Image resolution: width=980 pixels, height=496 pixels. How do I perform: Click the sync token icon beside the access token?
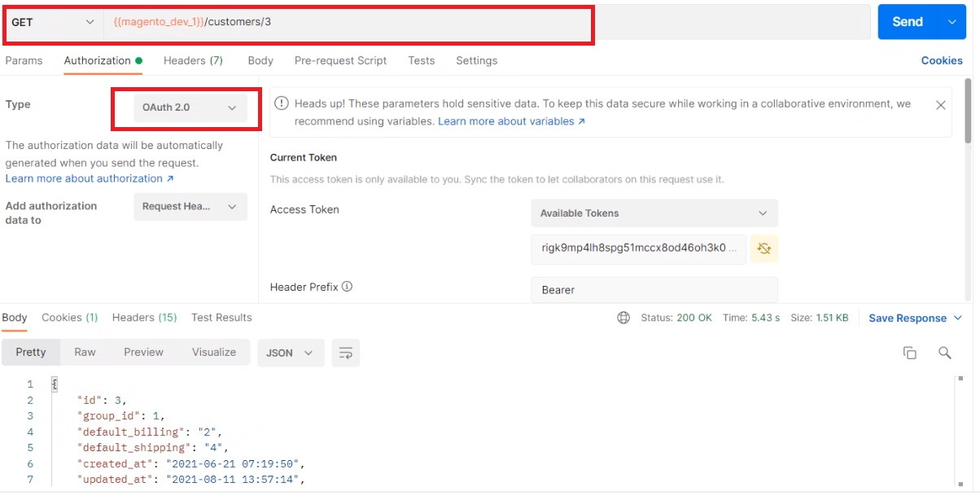click(x=763, y=248)
